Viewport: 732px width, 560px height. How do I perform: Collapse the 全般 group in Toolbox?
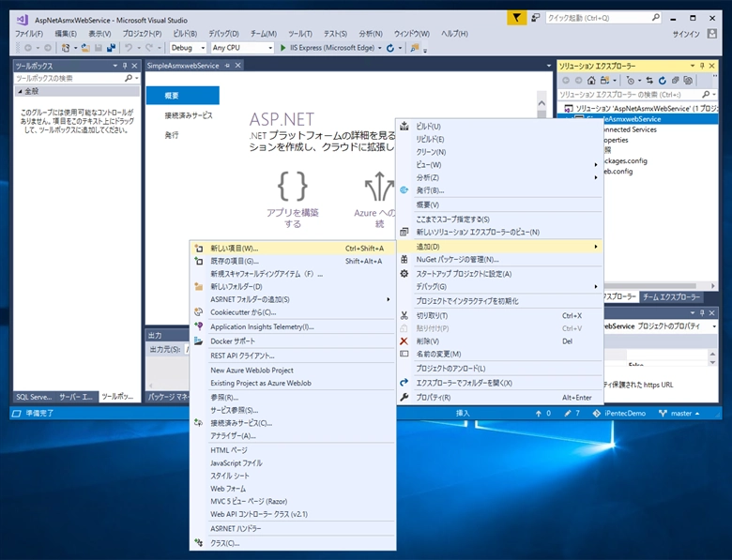click(20, 92)
